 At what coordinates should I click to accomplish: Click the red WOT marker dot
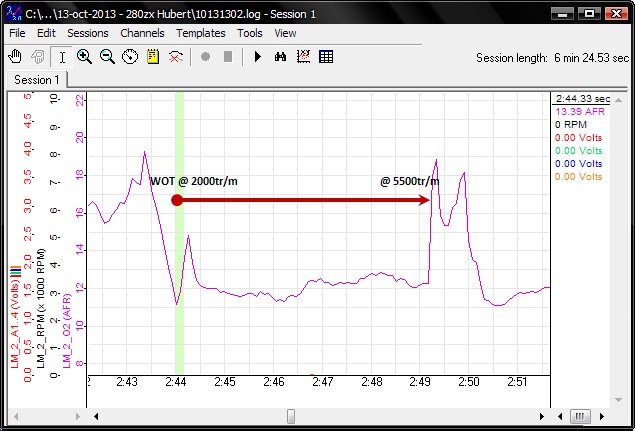point(177,200)
